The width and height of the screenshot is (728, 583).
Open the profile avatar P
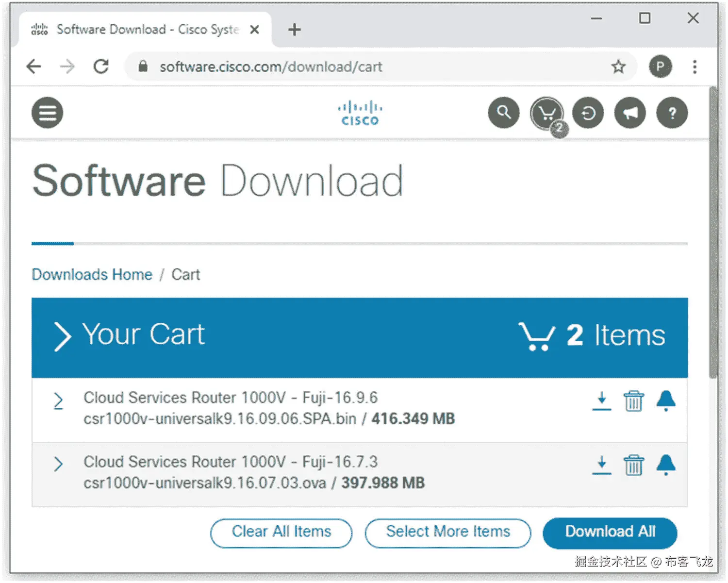pyautogui.click(x=661, y=67)
